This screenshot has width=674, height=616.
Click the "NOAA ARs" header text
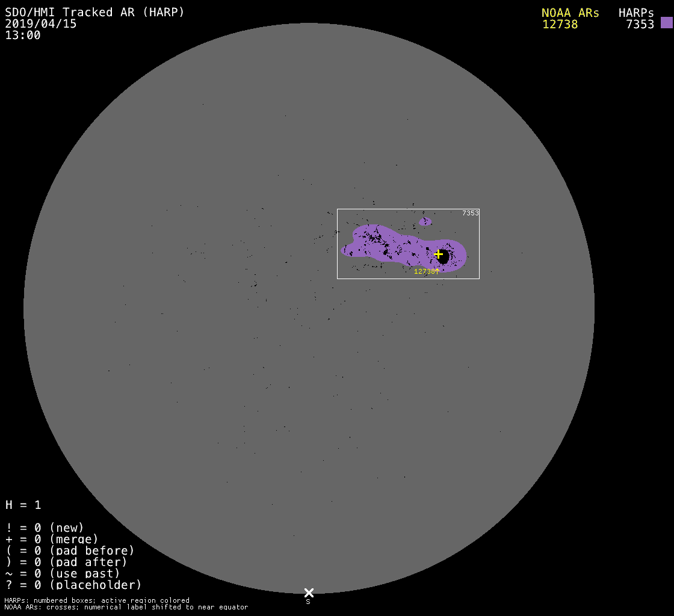[570, 13]
